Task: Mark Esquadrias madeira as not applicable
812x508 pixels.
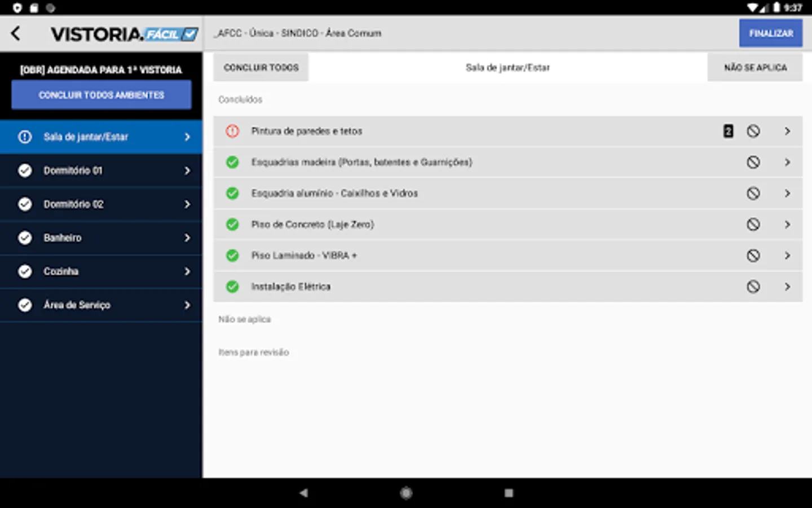Action: [753, 162]
